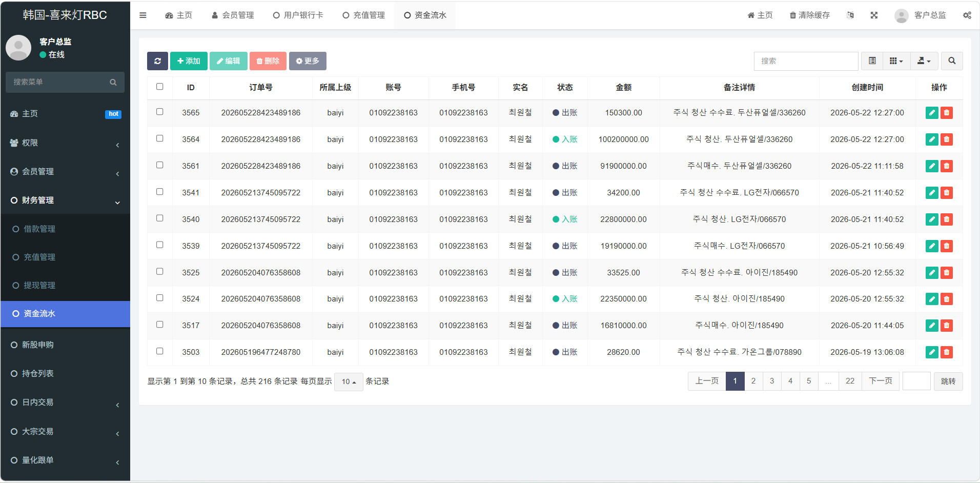Open 新股申购 in the sidebar
The width and height of the screenshot is (980, 483).
point(65,345)
